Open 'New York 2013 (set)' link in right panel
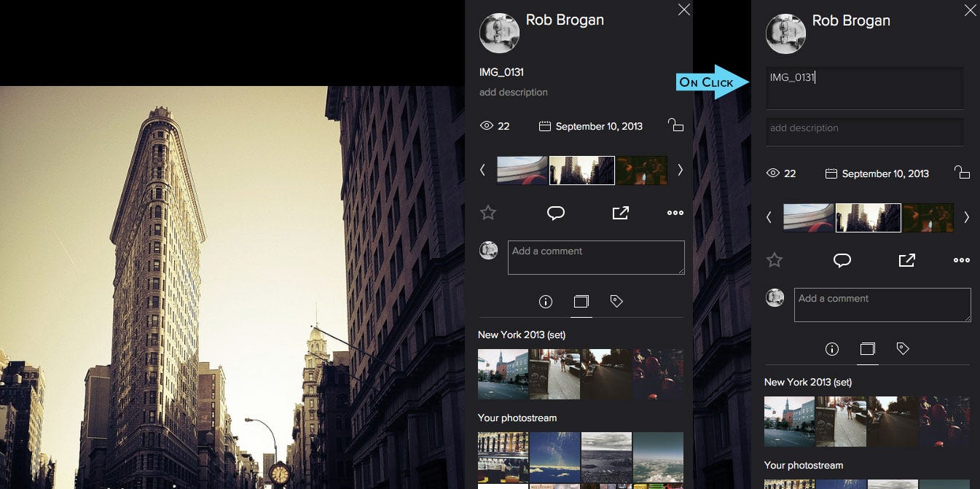 coord(808,383)
